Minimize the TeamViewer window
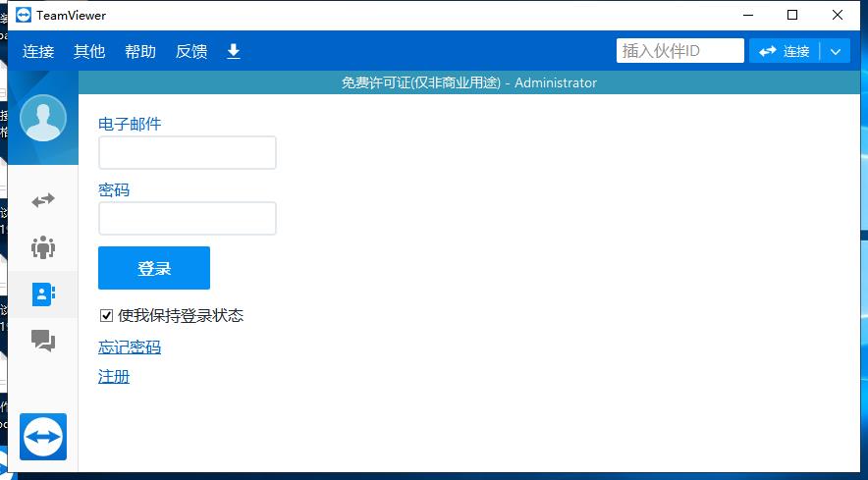This screenshot has height=480, width=868. pyautogui.click(x=748, y=15)
